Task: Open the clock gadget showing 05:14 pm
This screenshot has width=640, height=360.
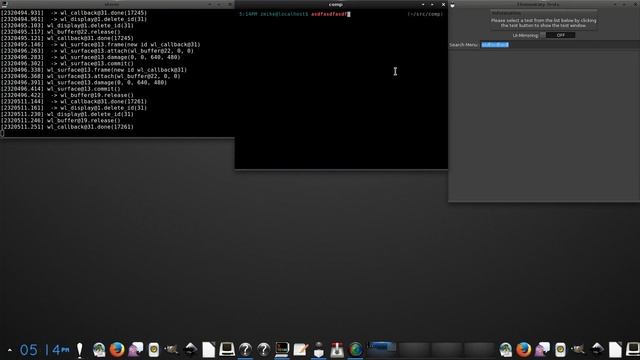Action: pyautogui.click(x=44, y=350)
